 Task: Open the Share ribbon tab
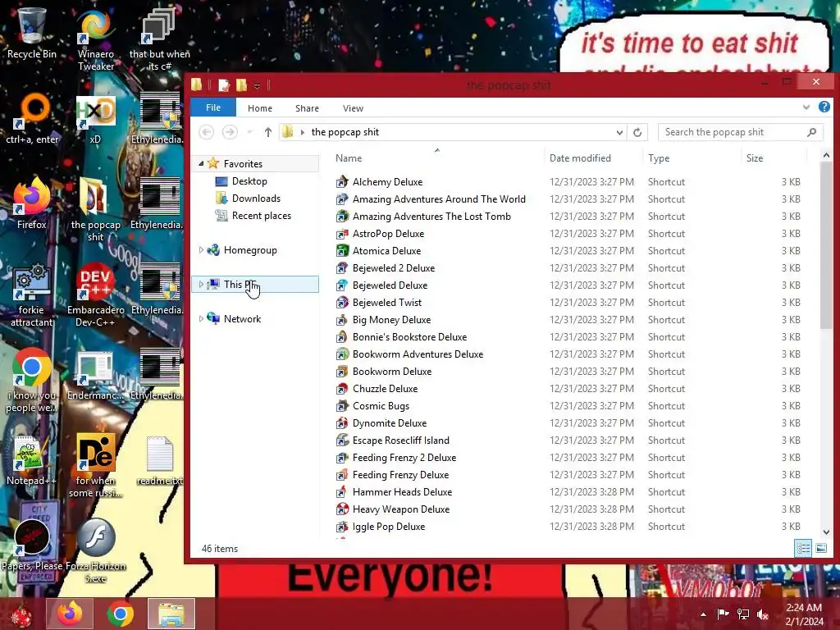pyautogui.click(x=307, y=108)
